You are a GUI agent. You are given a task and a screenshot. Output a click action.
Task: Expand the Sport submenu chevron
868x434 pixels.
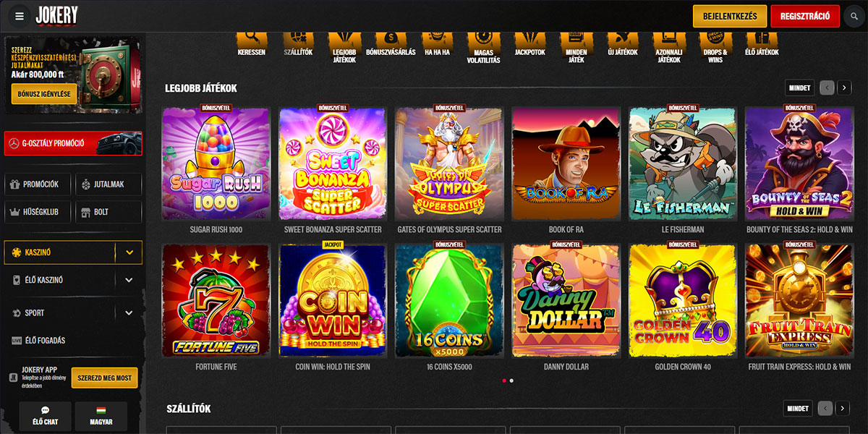(129, 313)
